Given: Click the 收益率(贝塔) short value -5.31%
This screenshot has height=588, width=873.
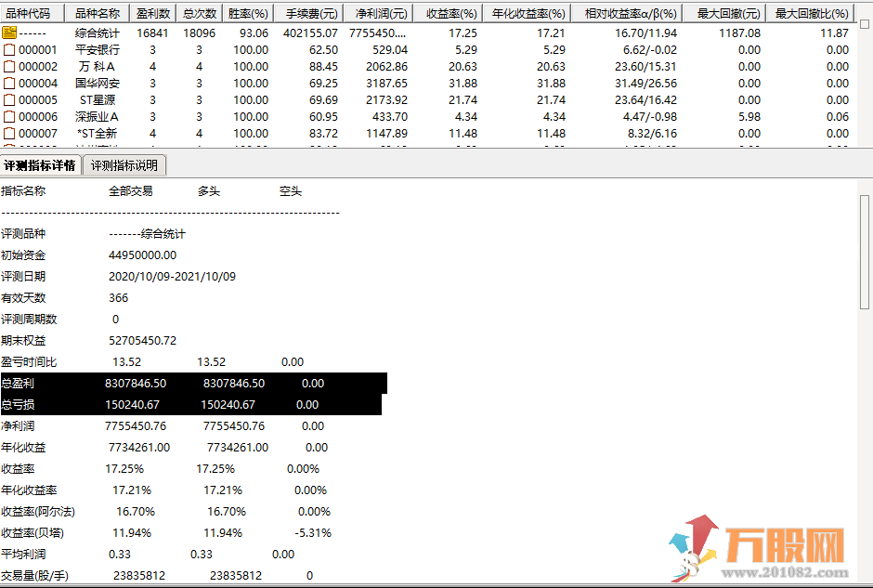Looking at the screenshot, I should pos(313,533).
